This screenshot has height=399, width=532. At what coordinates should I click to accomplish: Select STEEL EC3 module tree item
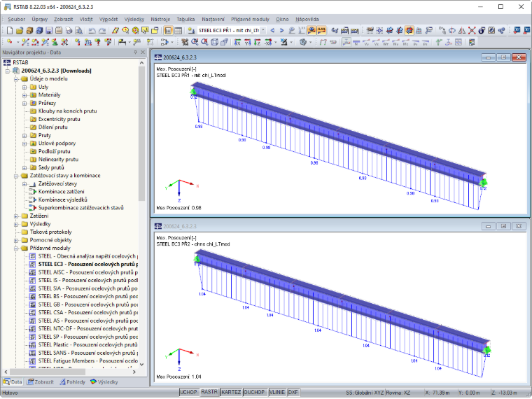pyautogui.click(x=85, y=264)
